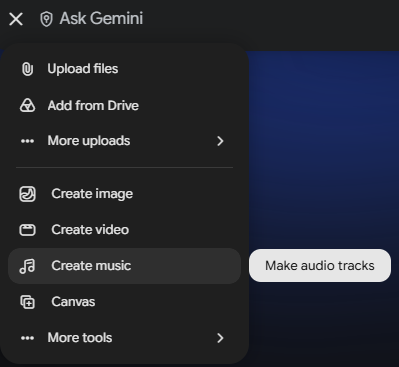The width and height of the screenshot is (399, 367).
Task: Click the paperclip Upload files icon
Action: pos(27,69)
